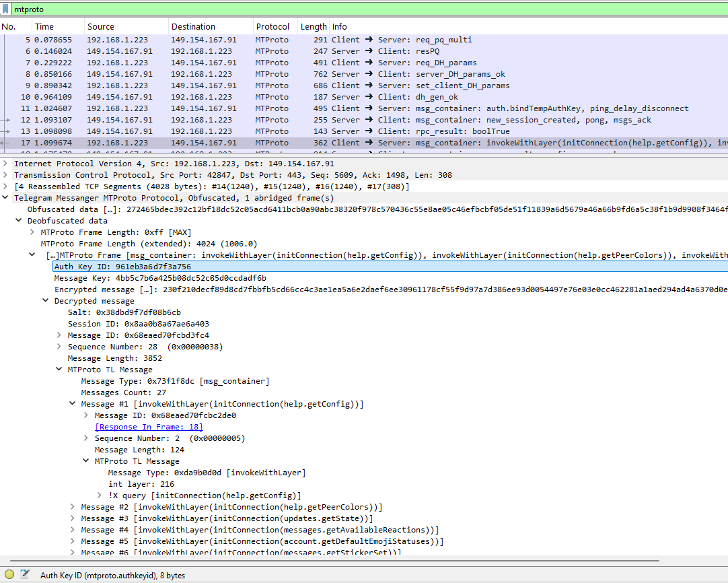The image size is (728, 583).
Task: Select packet 11 auth.bindTempAuthKey row
Action: point(364,108)
